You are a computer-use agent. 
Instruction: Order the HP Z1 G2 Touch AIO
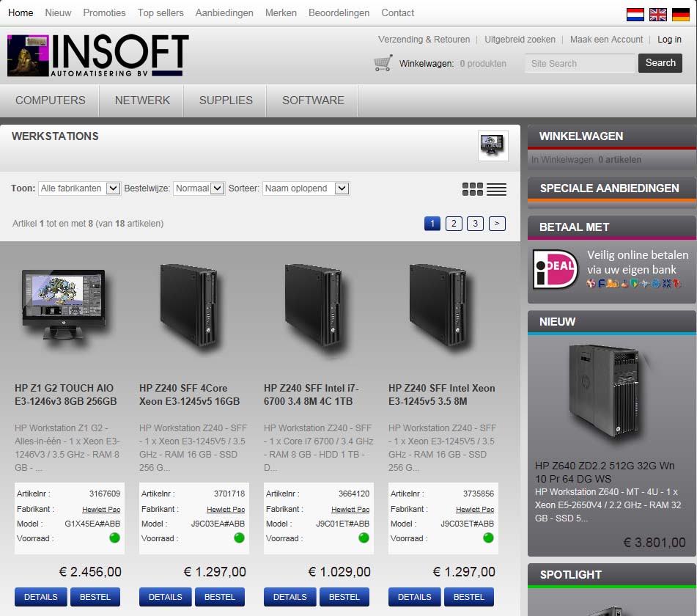pos(95,597)
